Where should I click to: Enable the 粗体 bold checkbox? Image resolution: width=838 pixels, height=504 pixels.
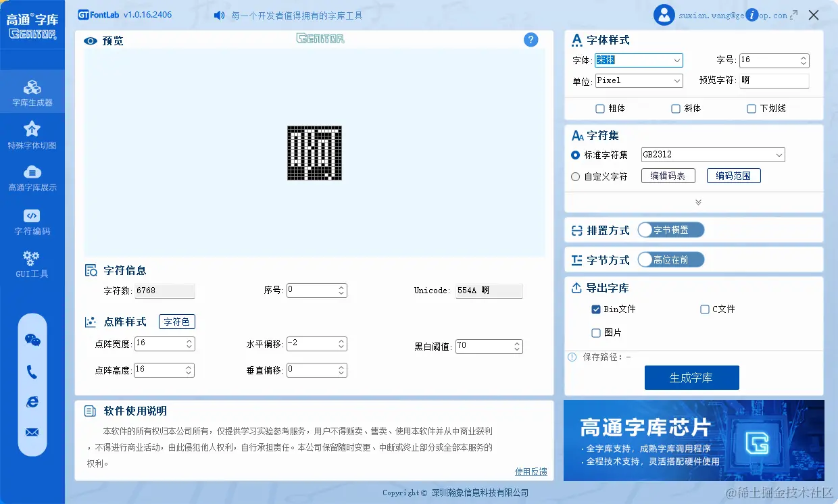(600, 109)
